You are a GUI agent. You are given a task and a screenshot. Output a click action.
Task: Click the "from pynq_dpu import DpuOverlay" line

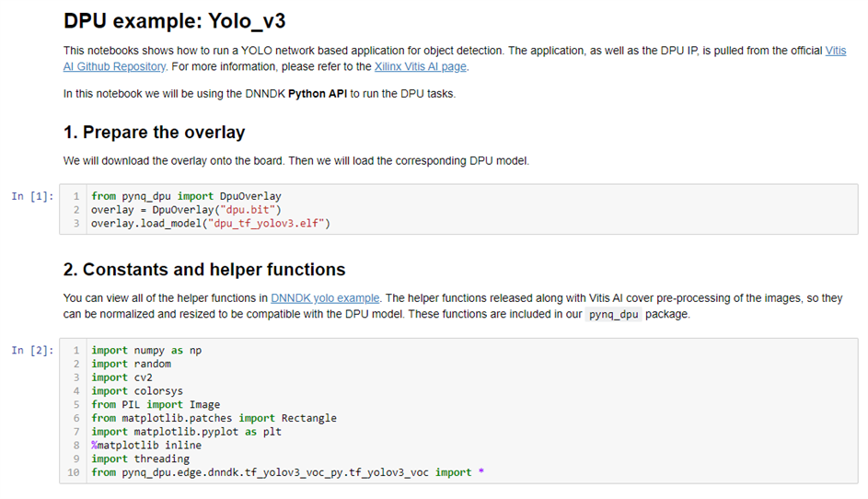pos(186,196)
